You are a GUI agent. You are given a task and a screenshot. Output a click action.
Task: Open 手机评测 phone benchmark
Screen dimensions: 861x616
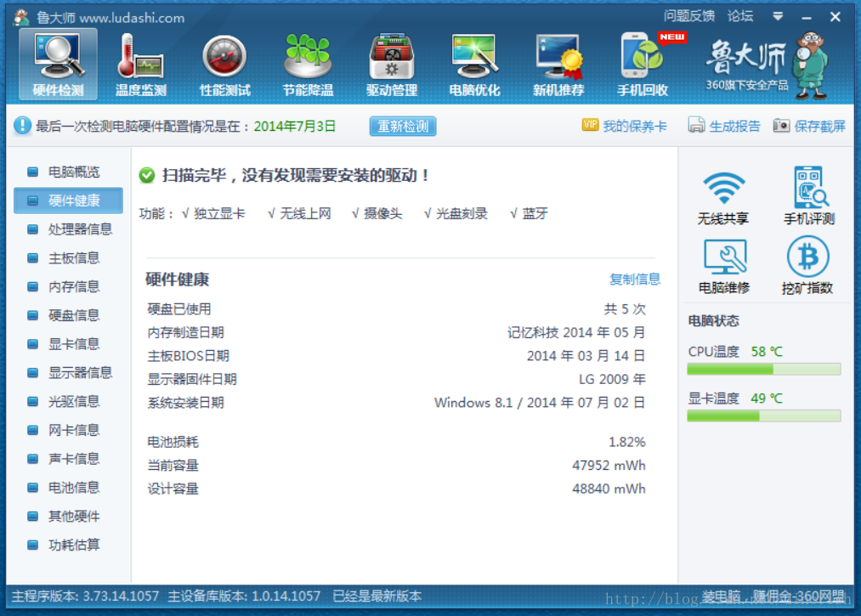click(x=809, y=196)
